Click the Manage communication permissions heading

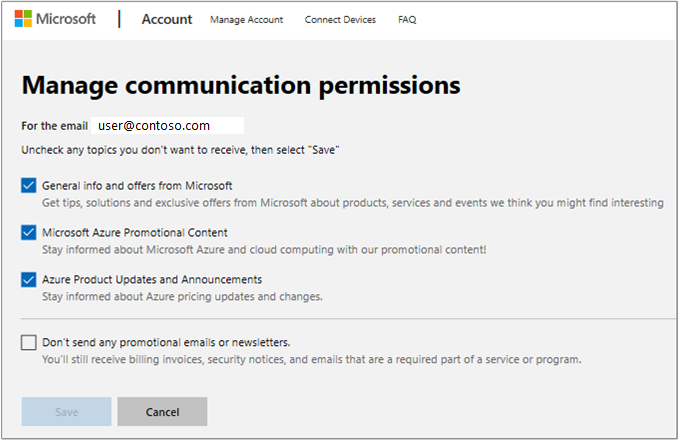pyautogui.click(x=240, y=85)
